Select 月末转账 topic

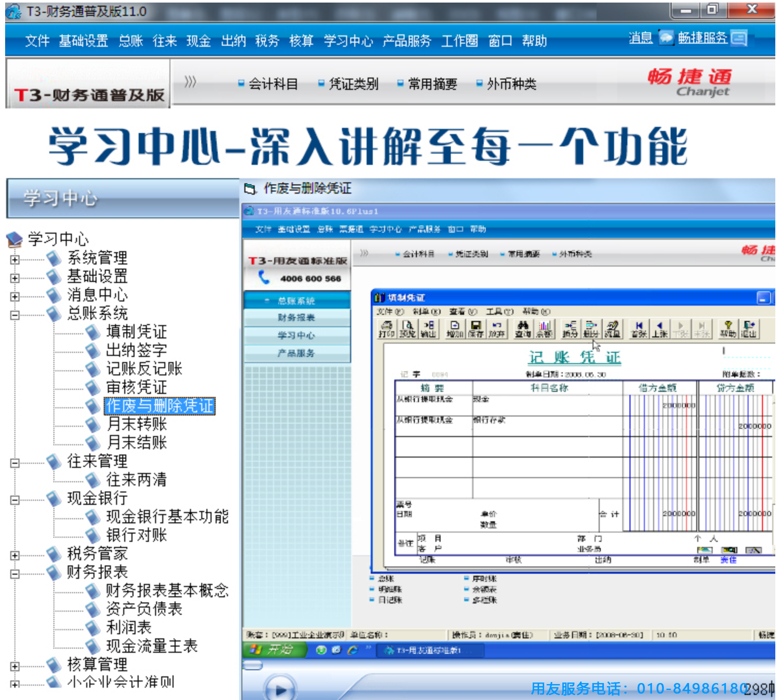pyautogui.click(x=137, y=424)
